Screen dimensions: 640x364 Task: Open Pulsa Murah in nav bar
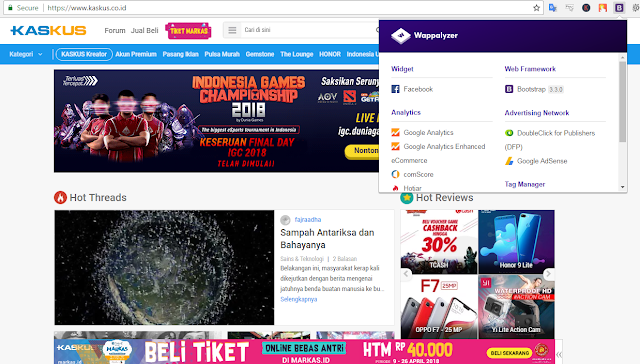pyautogui.click(x=222, y=54)
